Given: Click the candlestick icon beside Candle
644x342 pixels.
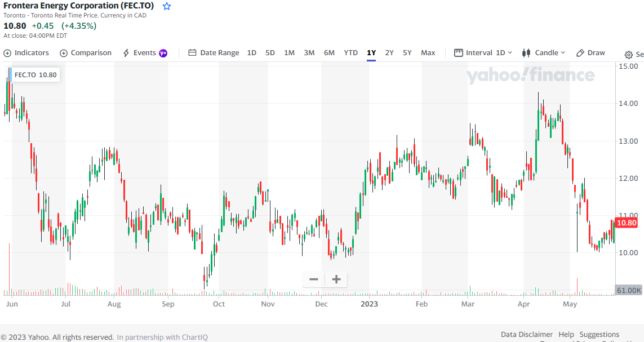Looking at the screenshot, I should click(526, 53).
